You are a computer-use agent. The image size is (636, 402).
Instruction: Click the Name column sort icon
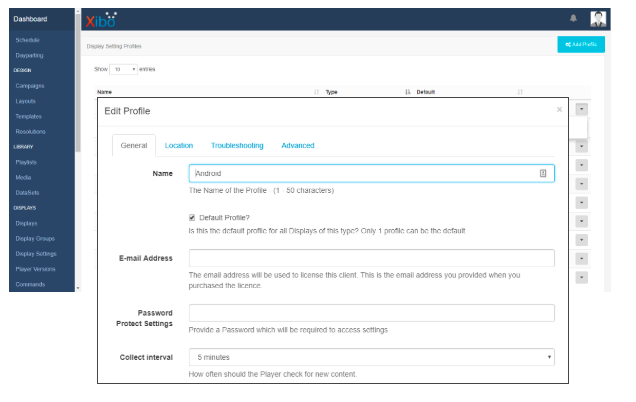(316, 92)
